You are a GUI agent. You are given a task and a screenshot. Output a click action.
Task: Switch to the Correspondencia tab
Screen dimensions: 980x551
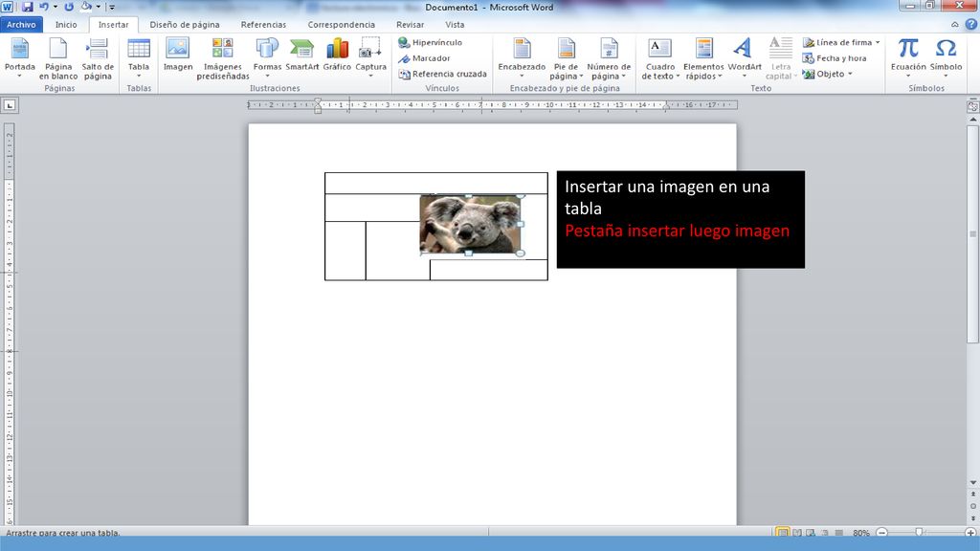tap(341, 24)
